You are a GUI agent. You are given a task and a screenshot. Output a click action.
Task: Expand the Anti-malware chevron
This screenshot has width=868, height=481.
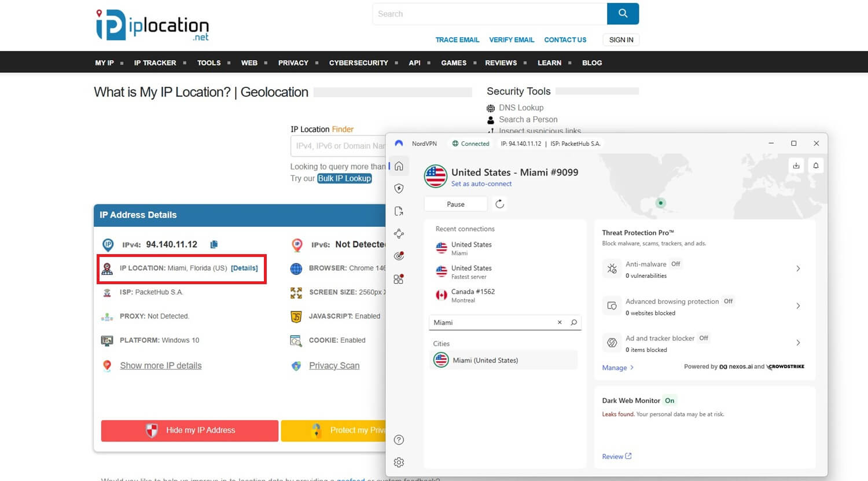[x=798, y=269]
